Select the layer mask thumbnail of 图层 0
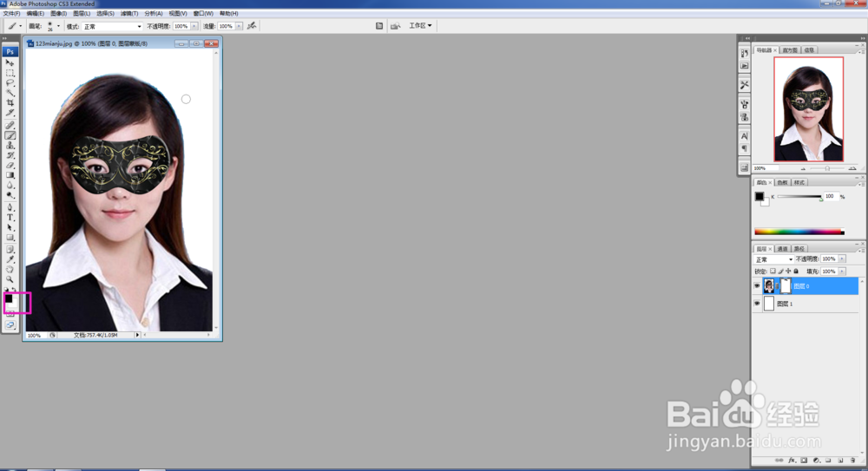The width and height of the screenshot is (868, 471). (x=785, y=285)
